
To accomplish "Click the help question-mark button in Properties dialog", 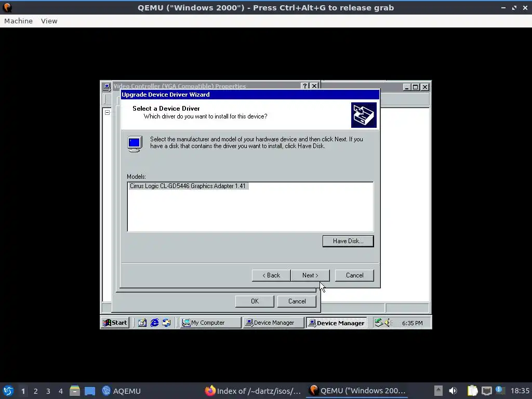I will [304, 86].
